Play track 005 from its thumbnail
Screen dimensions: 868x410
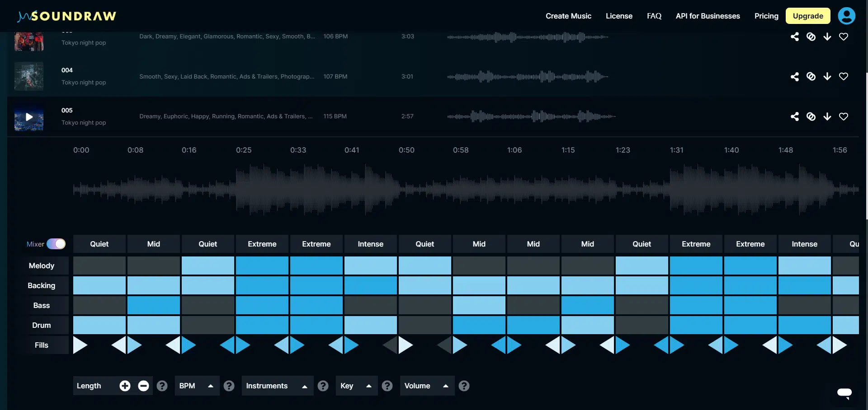pos(28,116)
